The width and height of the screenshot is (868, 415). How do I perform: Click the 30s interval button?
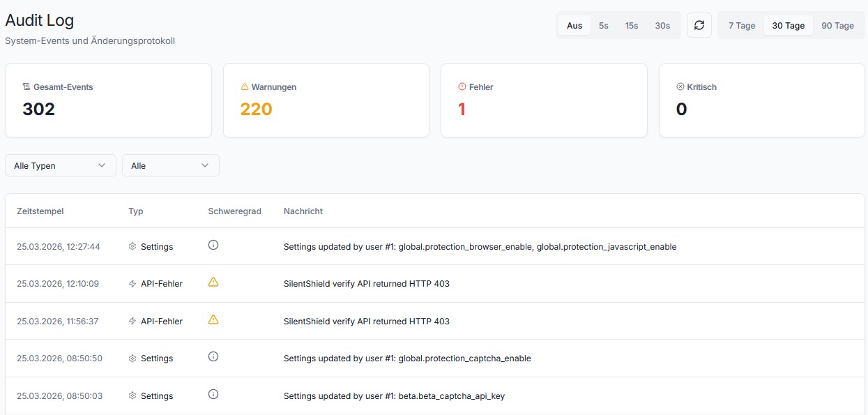click(x=662, y=25)
